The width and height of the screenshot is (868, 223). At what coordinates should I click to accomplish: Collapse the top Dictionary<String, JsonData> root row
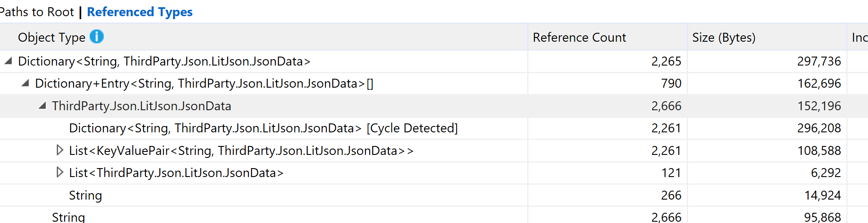click(8, 61)
